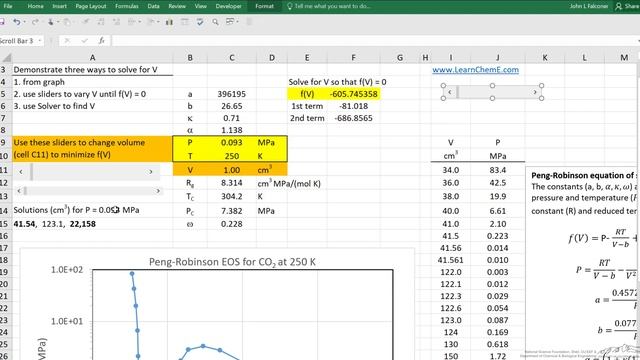The width and height of the screenshot is (640, 360).
Task: Click the Share button label
Action: [631, 6]
